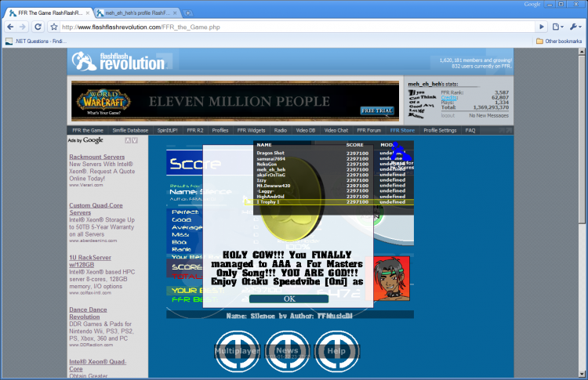
Task: Click the browser back arrow
Action: [10, 27]
